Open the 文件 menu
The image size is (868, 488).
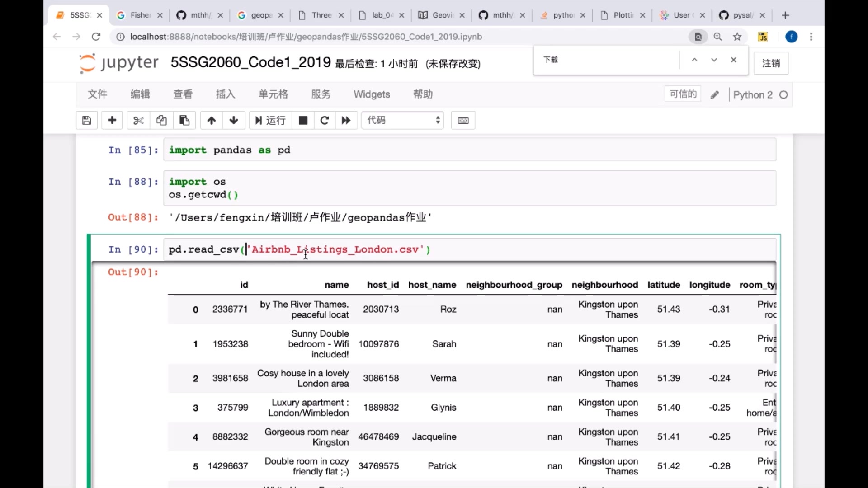[97, 94]
